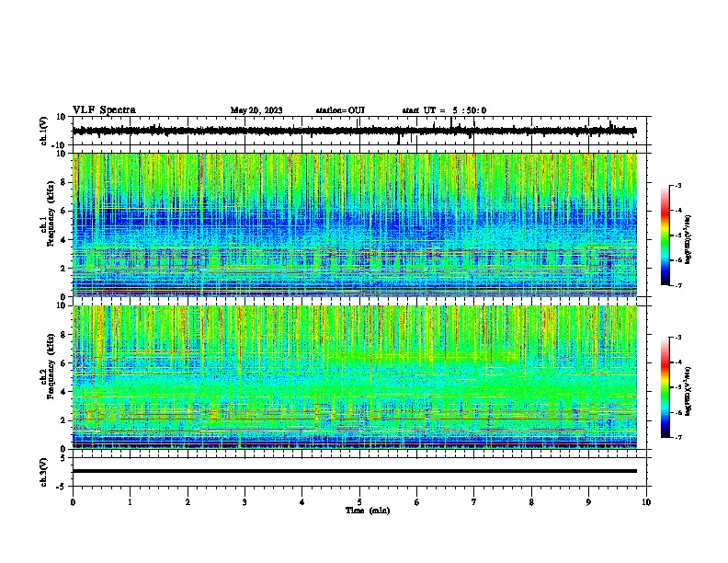The image size is (728, 563).
Task: Select the "Time (min)" x-axis label
Action: (368, 511)
